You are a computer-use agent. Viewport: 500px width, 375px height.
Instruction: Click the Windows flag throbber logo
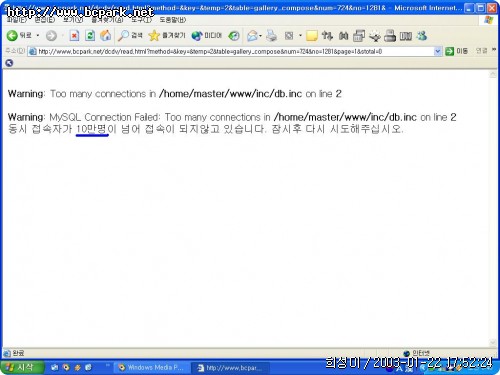[x=489, y=20]
